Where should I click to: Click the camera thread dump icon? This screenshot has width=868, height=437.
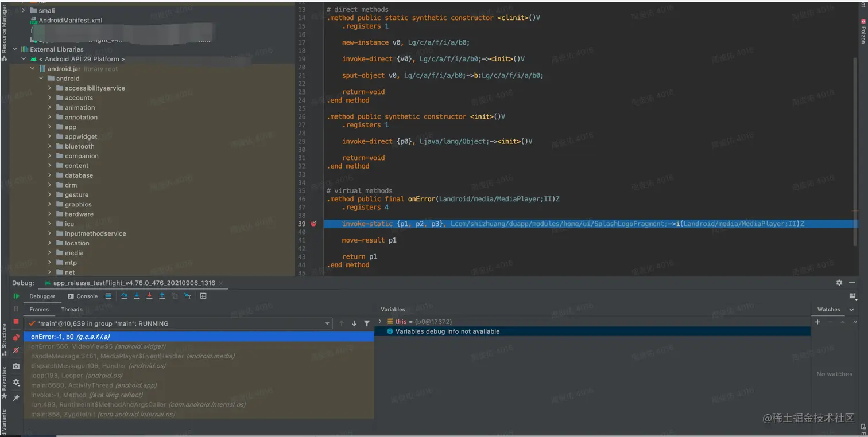pos(16,366)
